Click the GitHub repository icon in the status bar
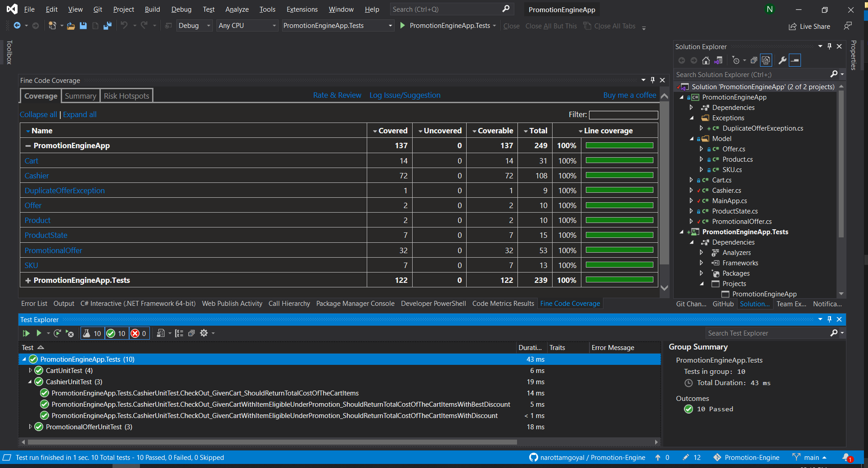Screen dimensions: 868x468 pyautogui.click(x=534, y=457)
